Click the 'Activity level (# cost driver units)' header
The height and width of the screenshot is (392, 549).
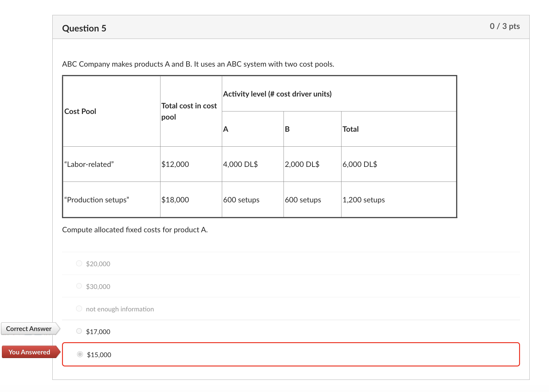pyautogui.click(x=277, y=94)
